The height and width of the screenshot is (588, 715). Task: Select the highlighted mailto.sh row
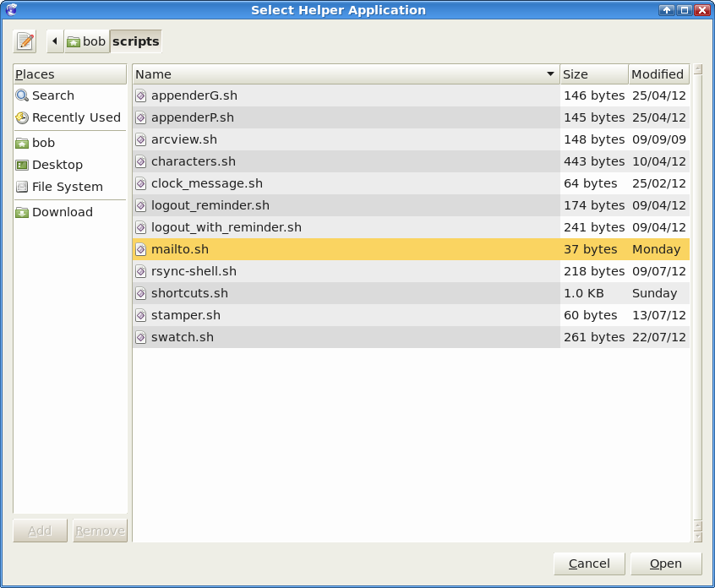pos(411,249)
